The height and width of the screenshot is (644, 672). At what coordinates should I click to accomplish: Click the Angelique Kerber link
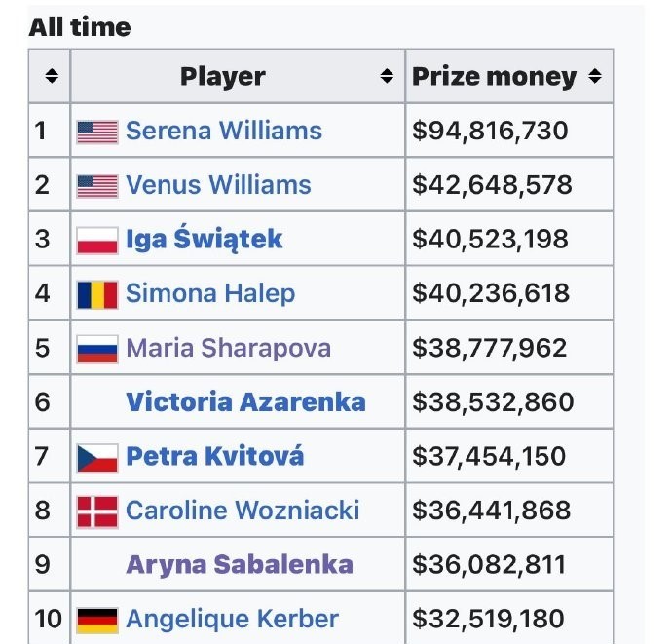pyautogui.click(x=232, y=620)
